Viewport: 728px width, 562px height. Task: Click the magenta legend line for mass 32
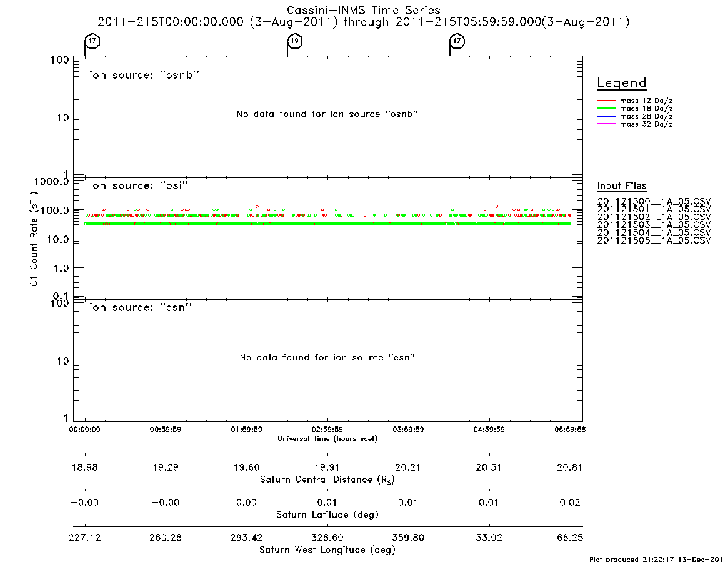[606, 124]
